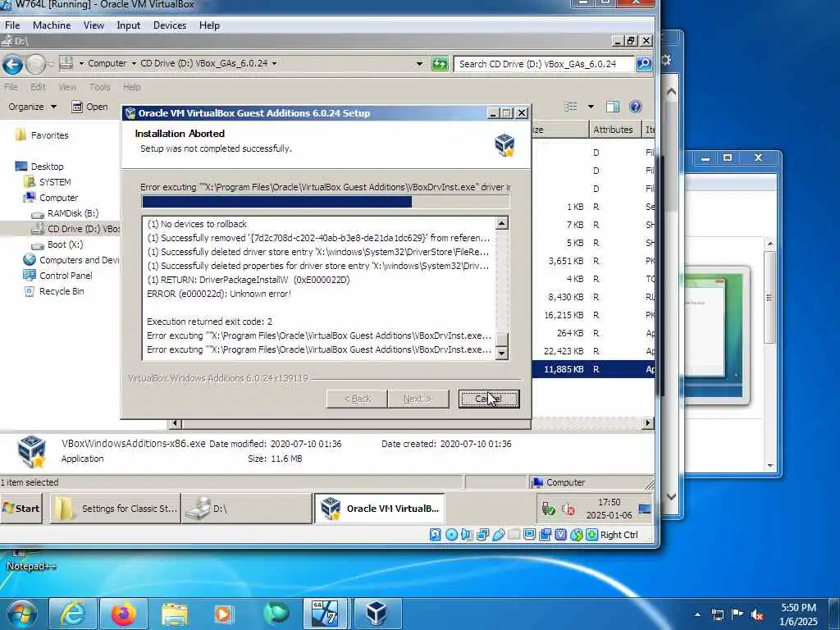Click the guest explorer Forward arrow
This screenshot has width=840, height=630.
click(x=35, y=64)
